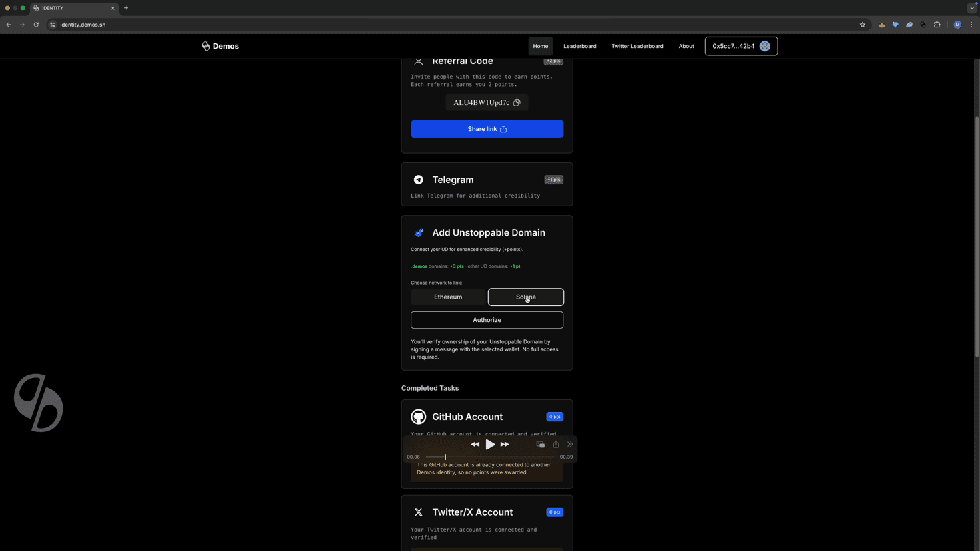Open picture-in-picture from the video overlay
This screenshot has height=551, width=980.
541,444
